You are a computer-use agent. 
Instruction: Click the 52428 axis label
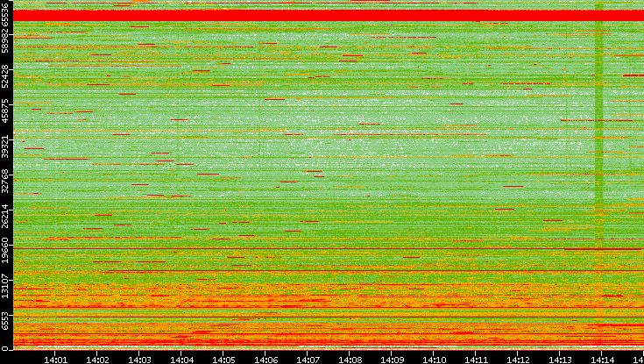pos(4,75)
